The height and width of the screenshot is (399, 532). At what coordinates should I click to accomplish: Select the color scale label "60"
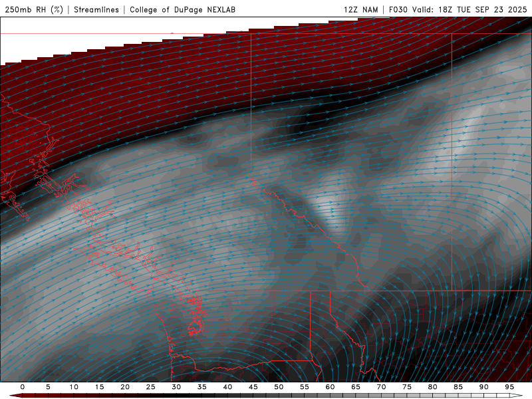click(330, 387)
